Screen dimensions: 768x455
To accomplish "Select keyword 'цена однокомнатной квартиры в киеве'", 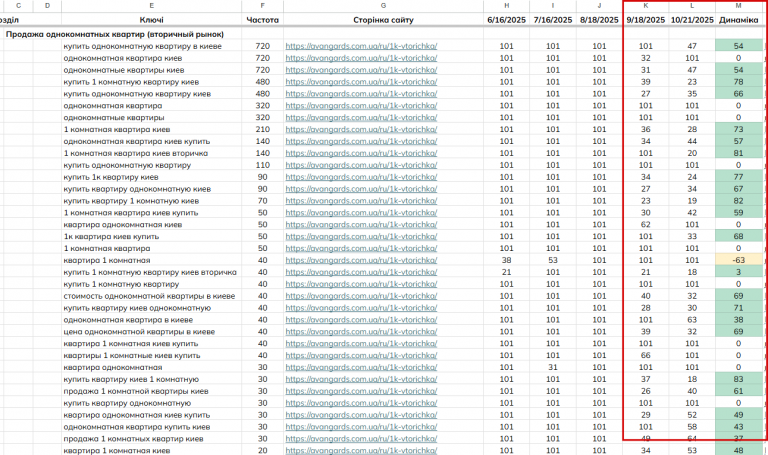I will pyautogui.click(x=139, y=332).
